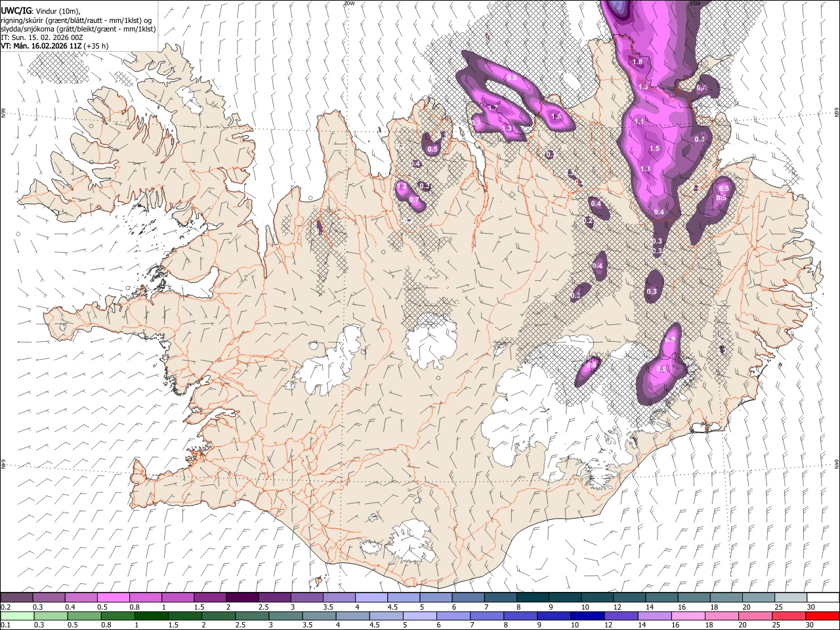Click the 'IT: Sun. 15. 02. 2026 00Z' line
This screenshot has height=630, width=840.
(42, 37)
